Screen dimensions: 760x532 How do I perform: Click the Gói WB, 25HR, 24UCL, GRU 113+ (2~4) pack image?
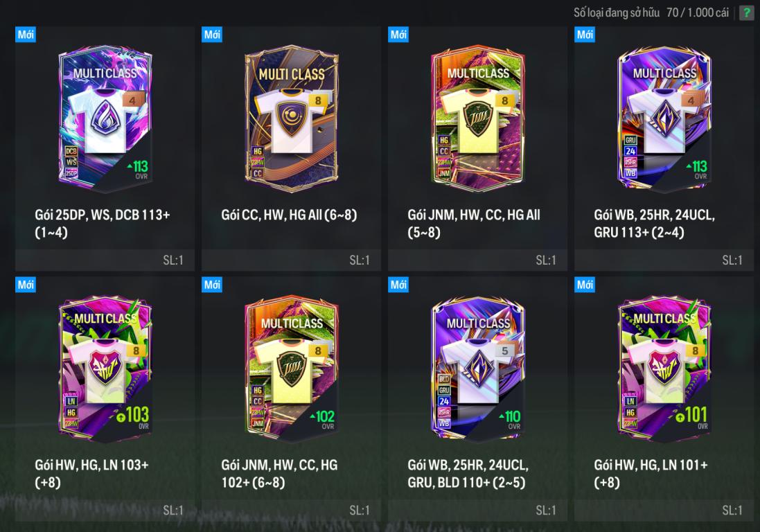(664, 118)
